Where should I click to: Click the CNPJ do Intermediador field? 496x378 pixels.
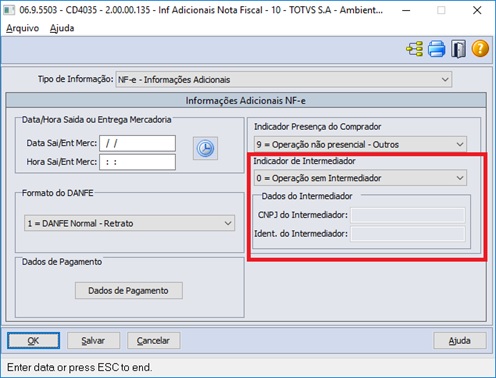pyautogui.click(x=408, y=215)
